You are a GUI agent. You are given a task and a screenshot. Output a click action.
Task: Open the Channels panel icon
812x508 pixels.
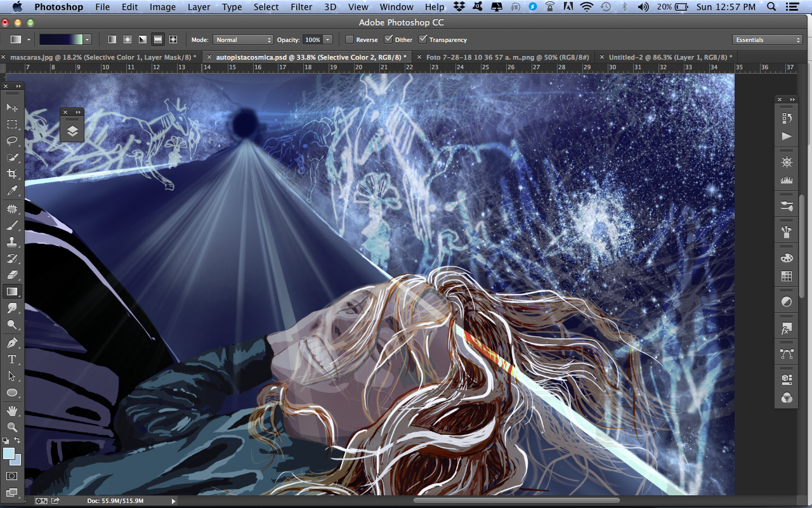[x=787, y=398]
